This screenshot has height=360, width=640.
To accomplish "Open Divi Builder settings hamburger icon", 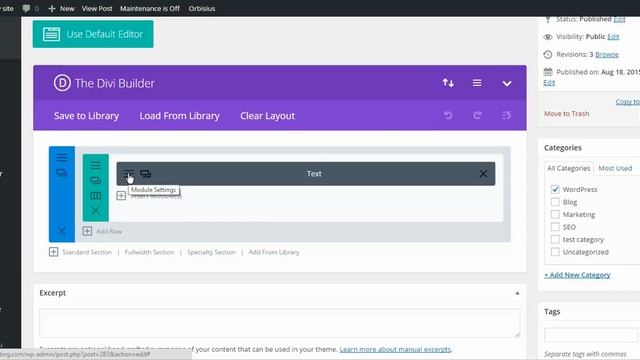I will click(477, 83).
